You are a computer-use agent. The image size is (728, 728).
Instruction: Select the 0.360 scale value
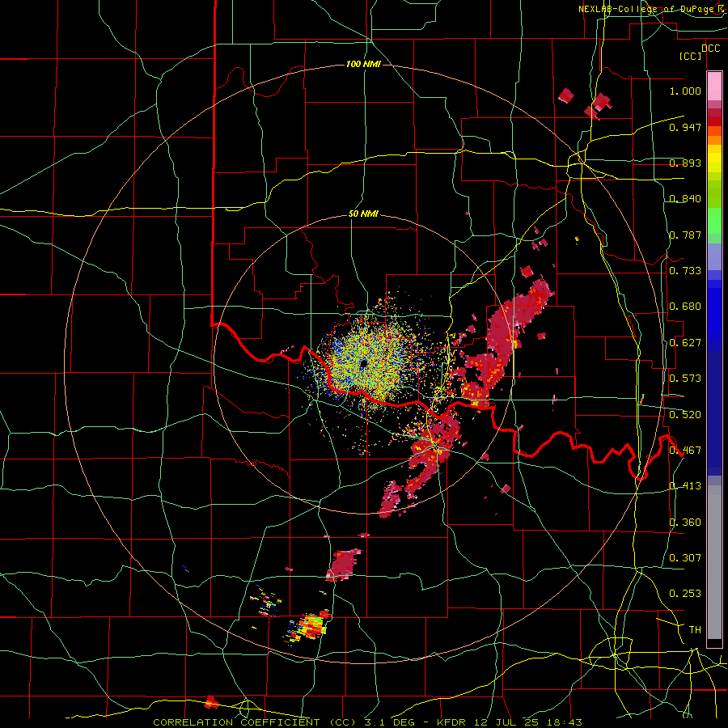coord(685,523)
